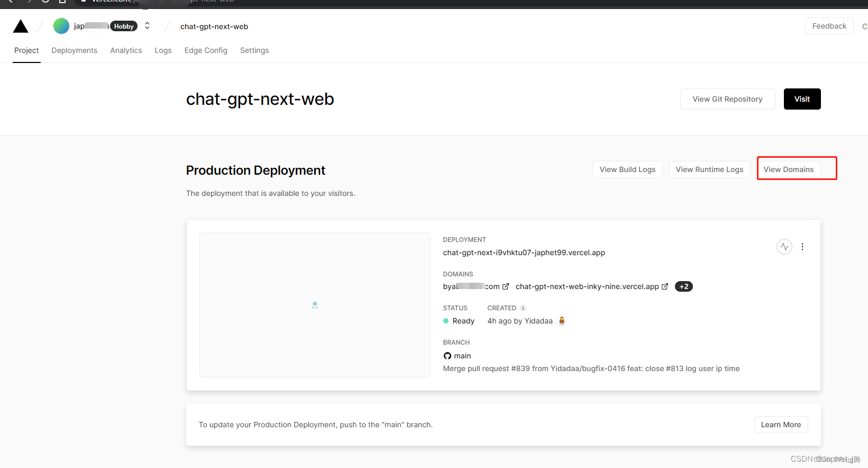Open the Analytics tab

tap(126, 50)
